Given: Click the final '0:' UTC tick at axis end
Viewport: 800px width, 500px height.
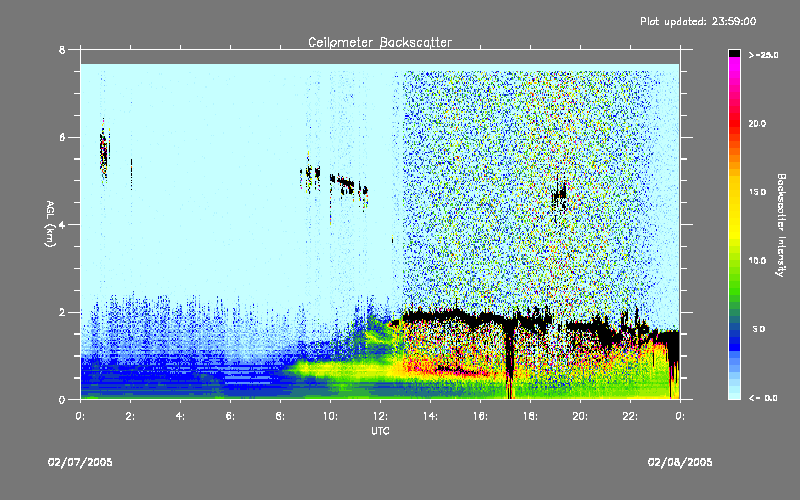Looking at the screenshot, I should click(680, 416).
